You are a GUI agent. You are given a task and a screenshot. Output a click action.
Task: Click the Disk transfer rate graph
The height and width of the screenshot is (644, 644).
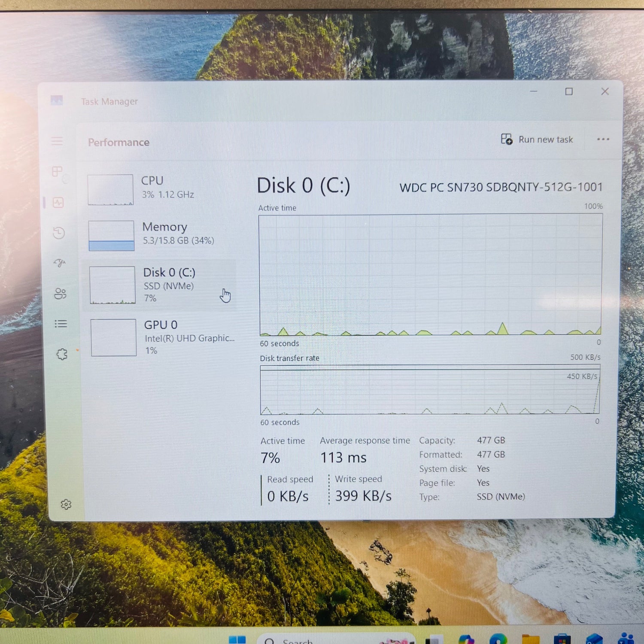tap(429, 390)
